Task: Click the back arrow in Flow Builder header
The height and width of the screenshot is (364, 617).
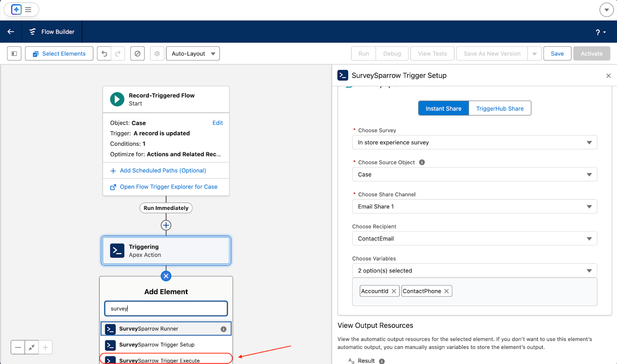Action: click(11, 32)
